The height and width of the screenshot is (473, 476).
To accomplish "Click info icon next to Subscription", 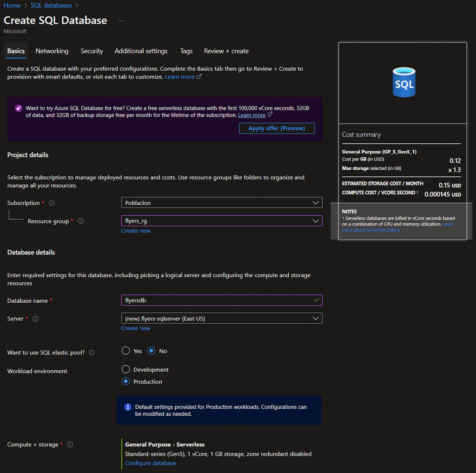I will point(52,203).
